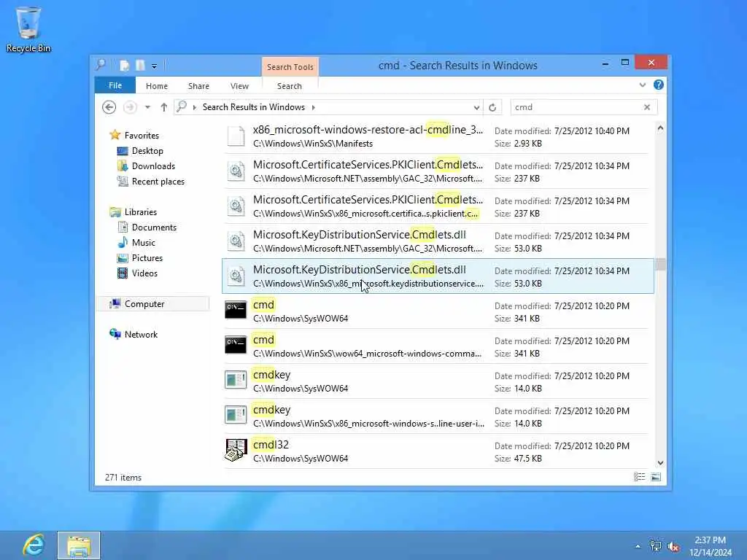This screenshot has height=560, width=747.
Task: Click the cmdl32 phone book icon
Action: pos(236,450)
